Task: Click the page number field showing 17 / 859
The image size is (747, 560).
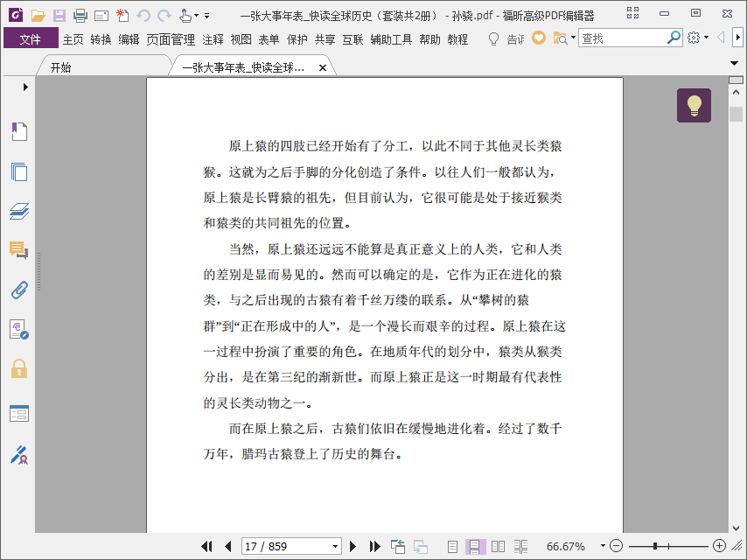Action: coord(287,547)
